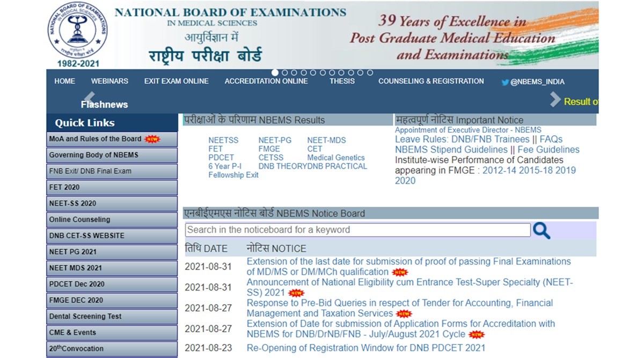Screen dimensions: 644x358
Task: Open Re-Opening of Registration DNB PDCET notice
Action: point(365,348)
